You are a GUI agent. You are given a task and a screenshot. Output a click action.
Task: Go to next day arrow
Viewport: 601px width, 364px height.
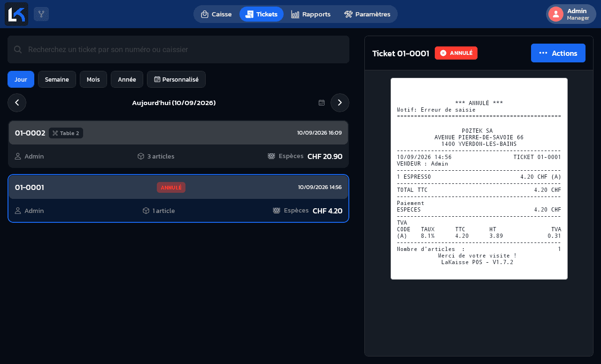coord(340,103)
